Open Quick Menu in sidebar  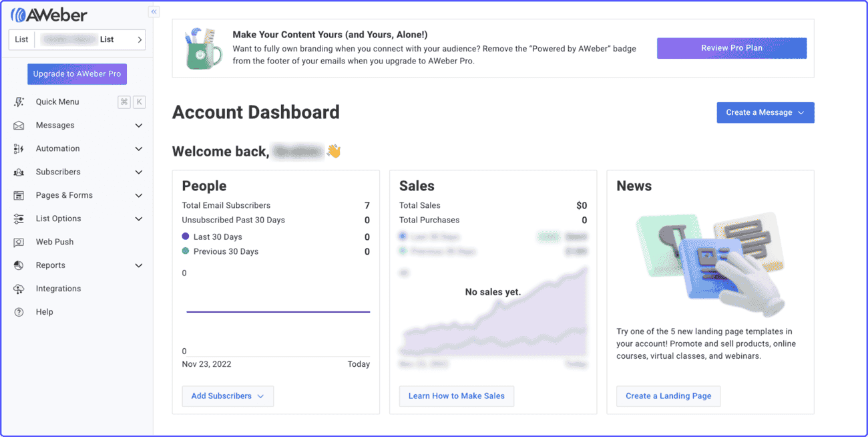(57, 102)
